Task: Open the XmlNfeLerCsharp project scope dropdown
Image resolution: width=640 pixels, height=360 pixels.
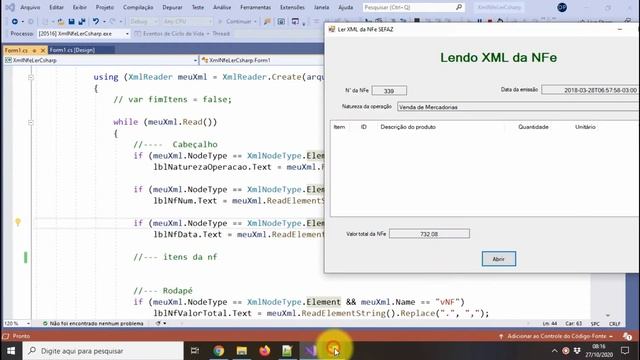Action: [x=101, y=60]
